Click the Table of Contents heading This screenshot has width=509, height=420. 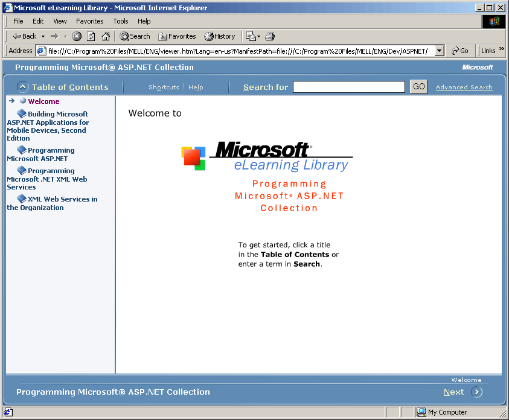tap(70, 87)
